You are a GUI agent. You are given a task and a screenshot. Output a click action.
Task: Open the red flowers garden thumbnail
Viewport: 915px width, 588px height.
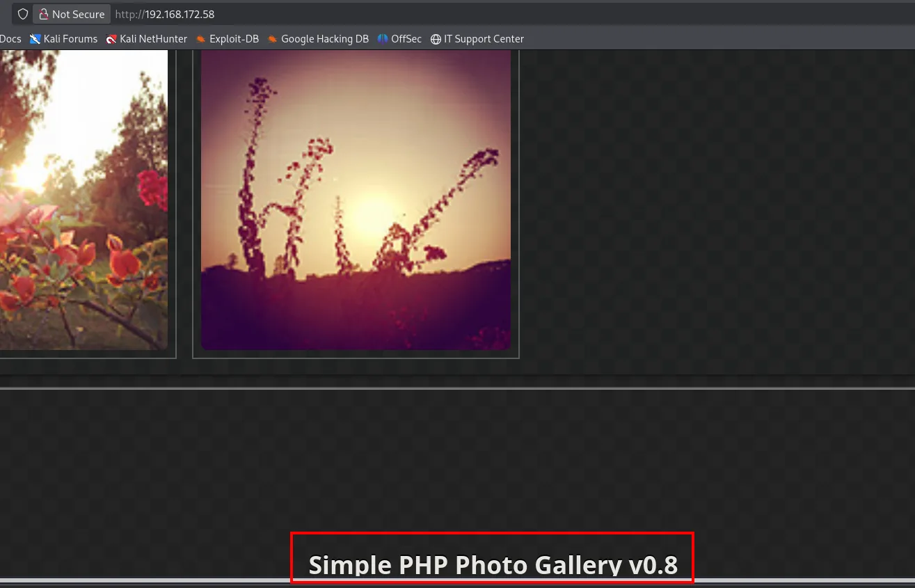click(83, 200)
